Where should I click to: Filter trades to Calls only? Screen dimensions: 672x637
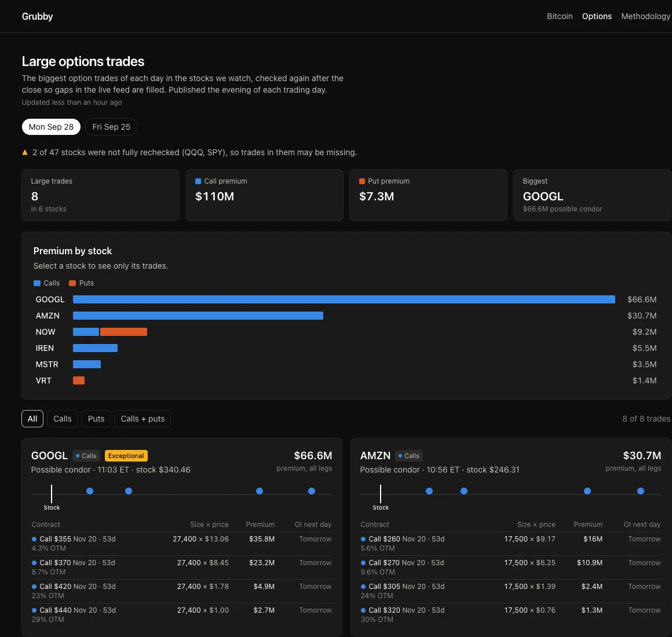point(63,419)
